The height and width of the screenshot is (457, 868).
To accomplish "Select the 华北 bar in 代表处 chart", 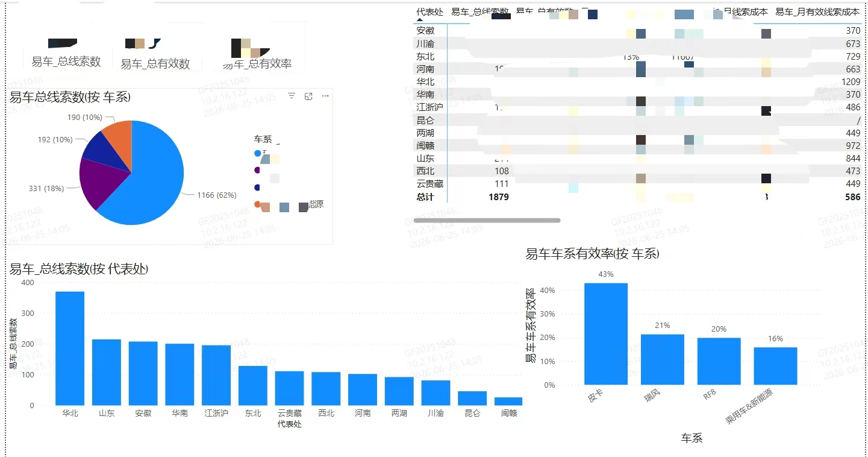I will click(70, 348).
